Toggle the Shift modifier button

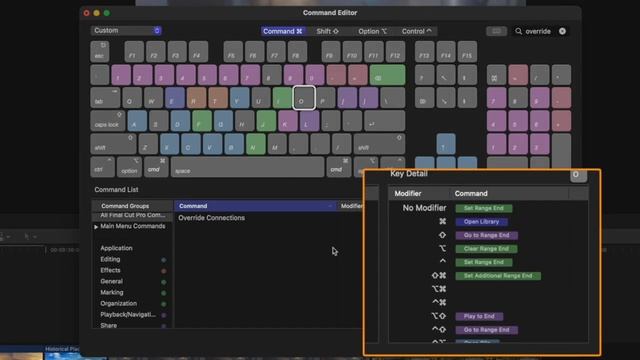(327, 31)
